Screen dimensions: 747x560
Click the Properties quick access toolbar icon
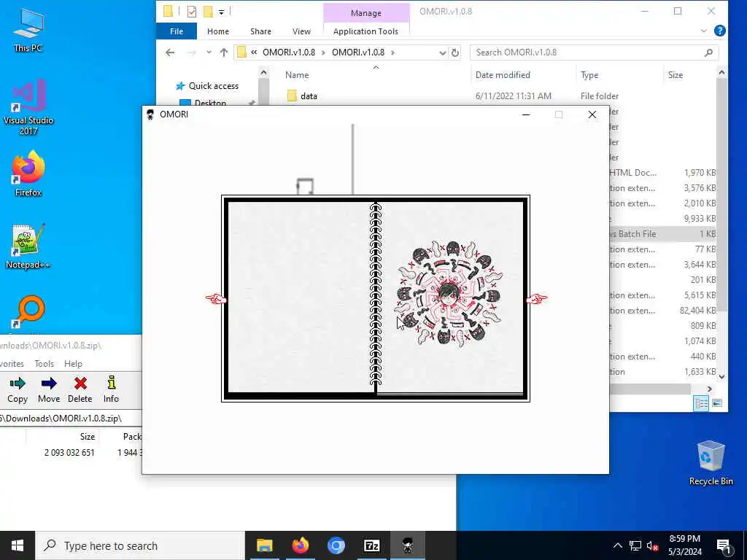[x=192, y=12]
